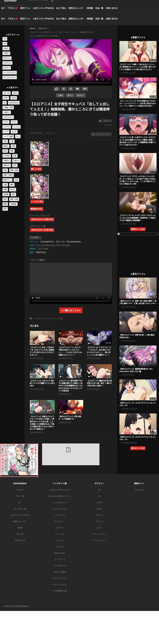Open 人気ランキングTOP25 in lower navigation row
Screen dimensions: 159x644
tap(43, 19)
